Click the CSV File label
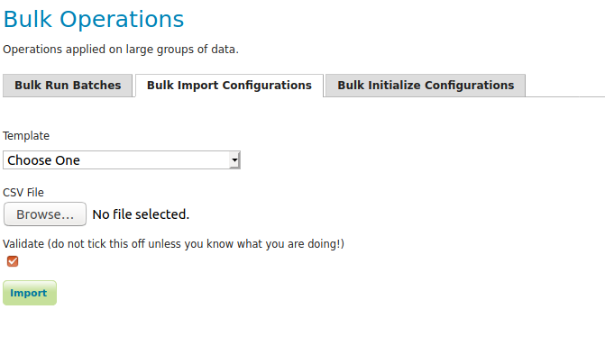Viewport: 605px width, 364px height. pyautogui.click(x=23, y=192)
